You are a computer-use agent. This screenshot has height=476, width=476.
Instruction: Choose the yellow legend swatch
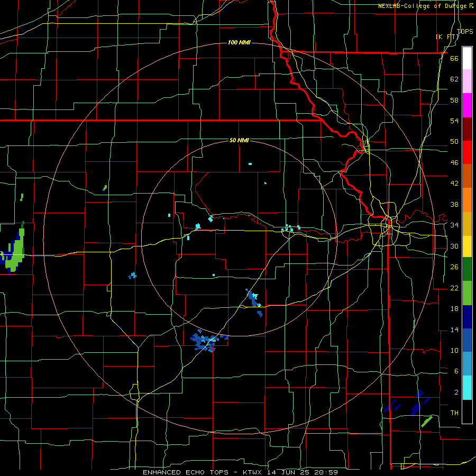click(467, 246)
